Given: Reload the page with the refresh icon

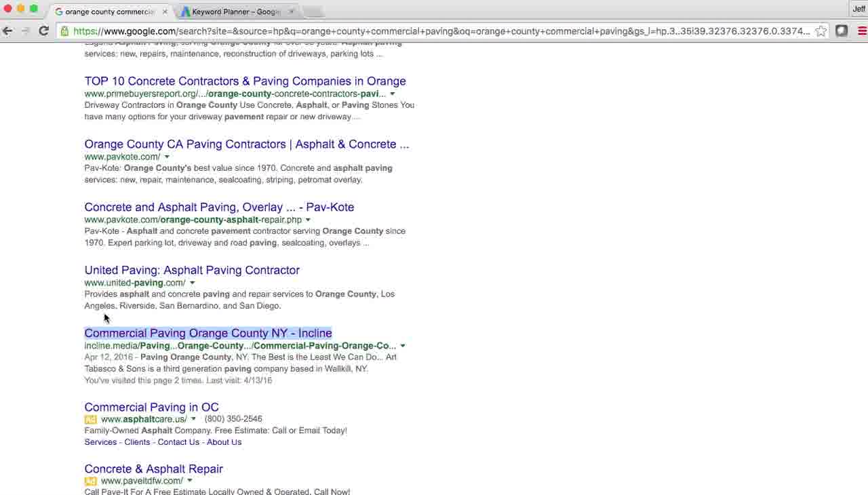Looking at the screenshot, I should (x=43, y=31).
